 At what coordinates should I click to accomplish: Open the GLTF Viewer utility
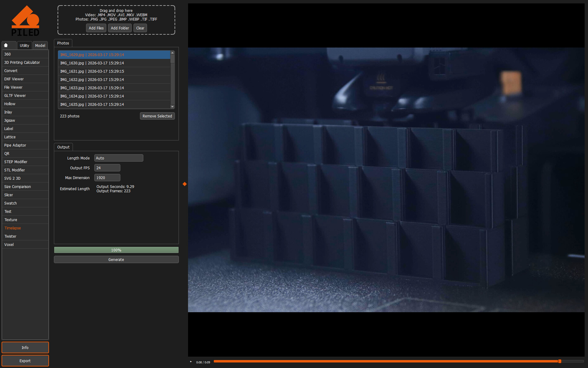point(25,95)
